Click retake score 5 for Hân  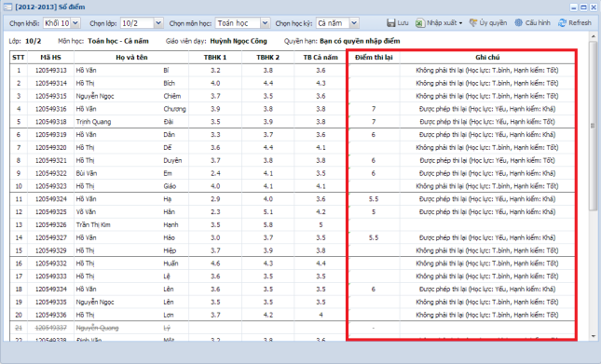[x=374, y=212]
